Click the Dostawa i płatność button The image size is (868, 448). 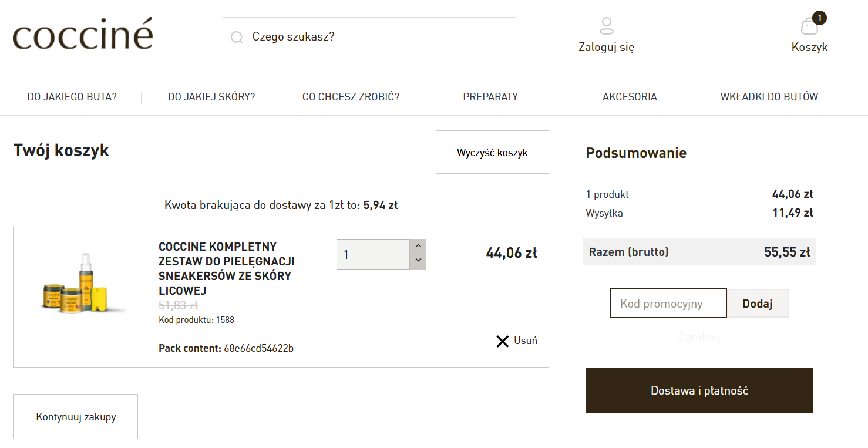point(699,390)
